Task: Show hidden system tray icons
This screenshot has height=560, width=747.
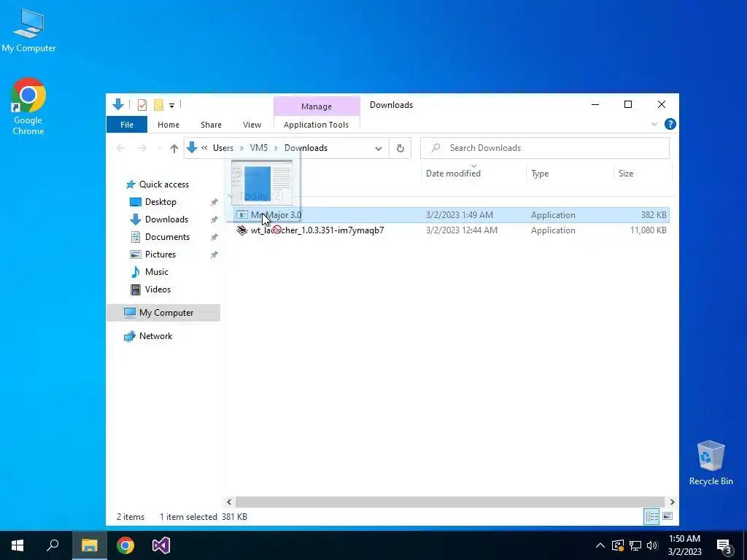Action: [x=600, y=545]
